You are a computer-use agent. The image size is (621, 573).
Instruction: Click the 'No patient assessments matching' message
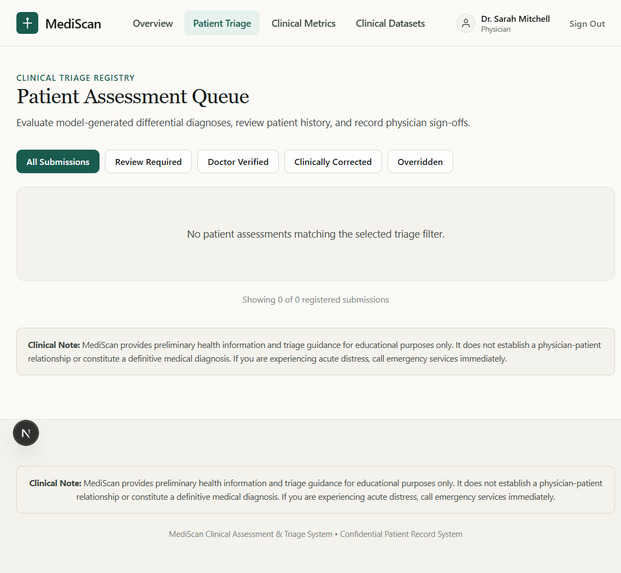coord(316,234)
